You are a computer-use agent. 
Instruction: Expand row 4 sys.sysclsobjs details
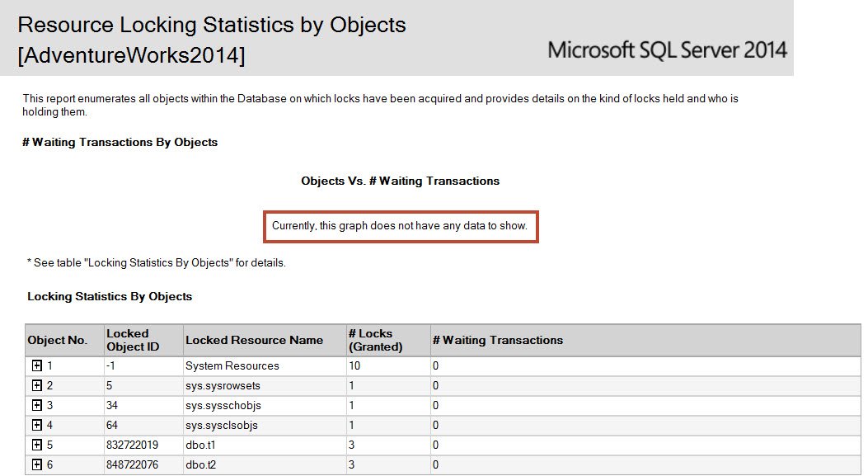pyautogui.click(x=37, y=425)
